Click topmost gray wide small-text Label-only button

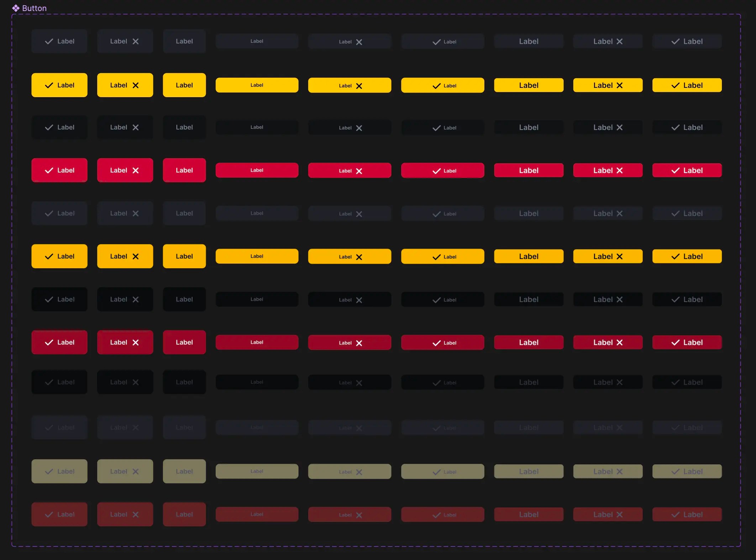257,41
